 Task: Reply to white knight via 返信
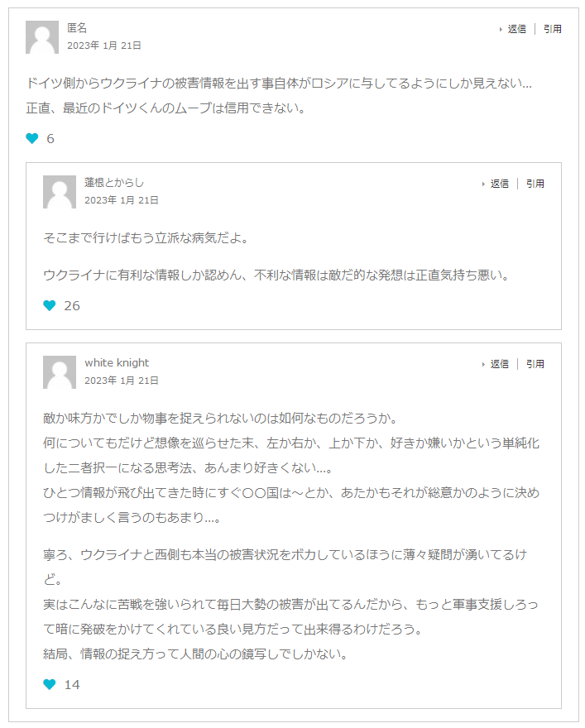click(499, 364)
